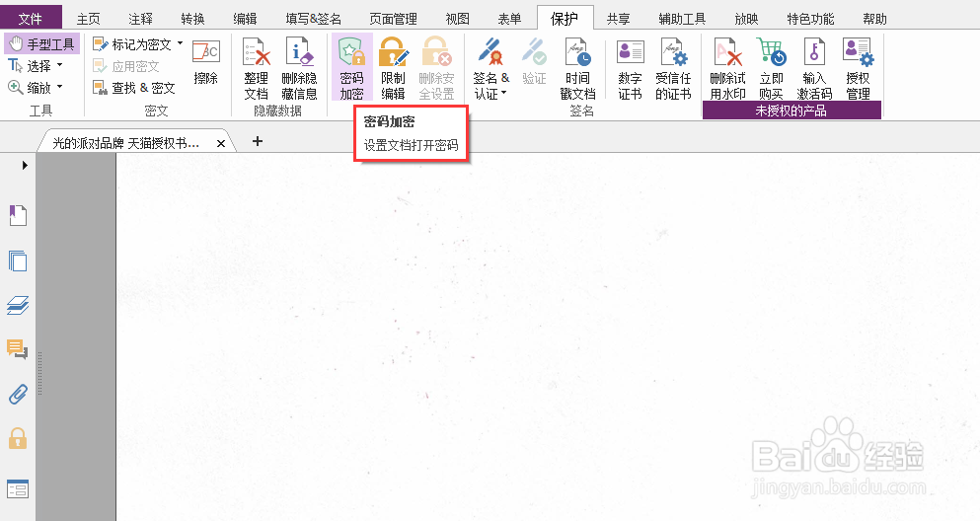Open the layers panel icon
The height and width of the screenshot is (521, 980).
18,305
